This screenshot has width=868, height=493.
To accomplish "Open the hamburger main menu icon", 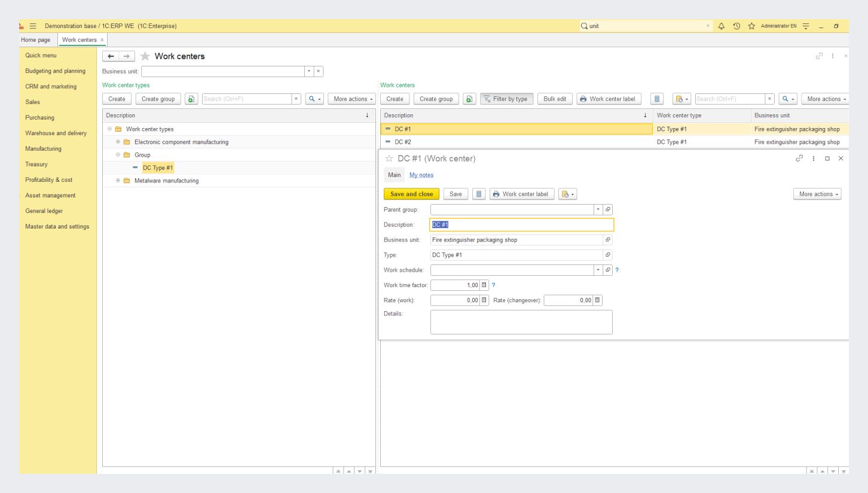I will click(x=34, y=25).
